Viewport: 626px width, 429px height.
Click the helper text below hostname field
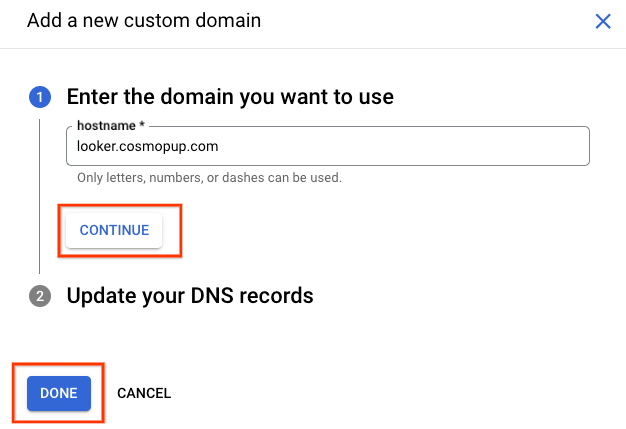[210, 178]
